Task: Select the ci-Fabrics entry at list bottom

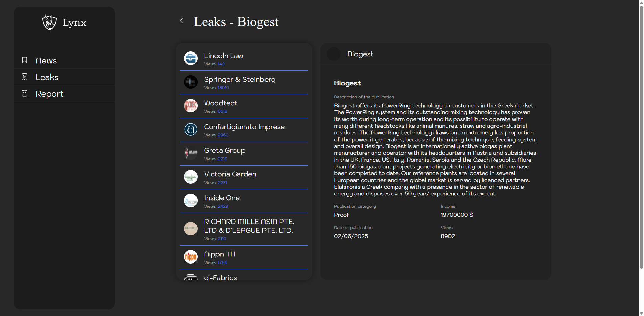Action: pos(221,277)
